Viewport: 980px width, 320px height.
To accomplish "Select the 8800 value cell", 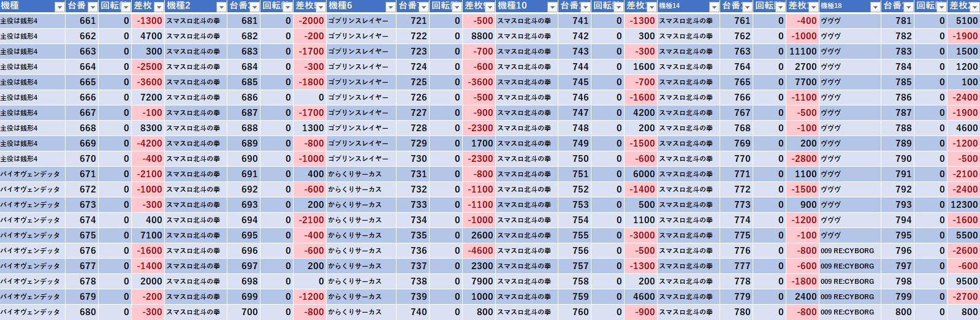I will coord(479,36).
